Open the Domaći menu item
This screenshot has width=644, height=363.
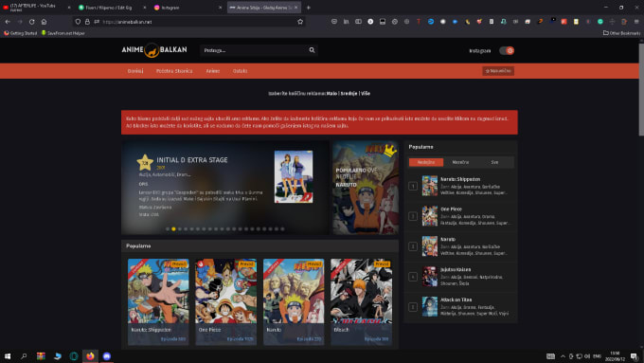(135, 71)
